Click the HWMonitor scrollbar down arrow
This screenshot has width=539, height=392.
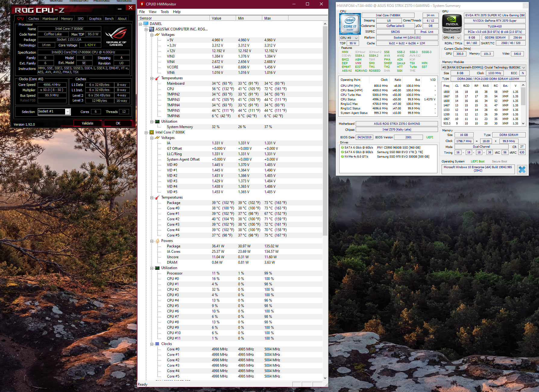[325, 378]
